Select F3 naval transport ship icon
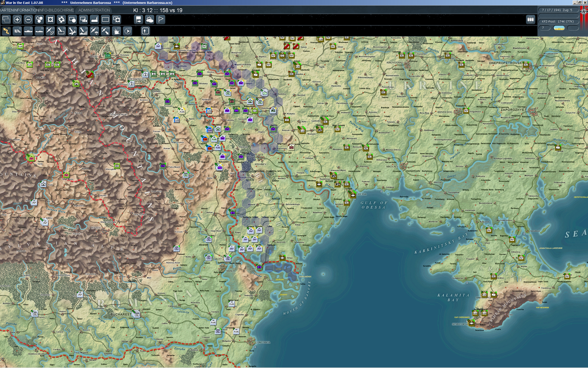Viewport: 588px width, 368px height. pos(28,31)
